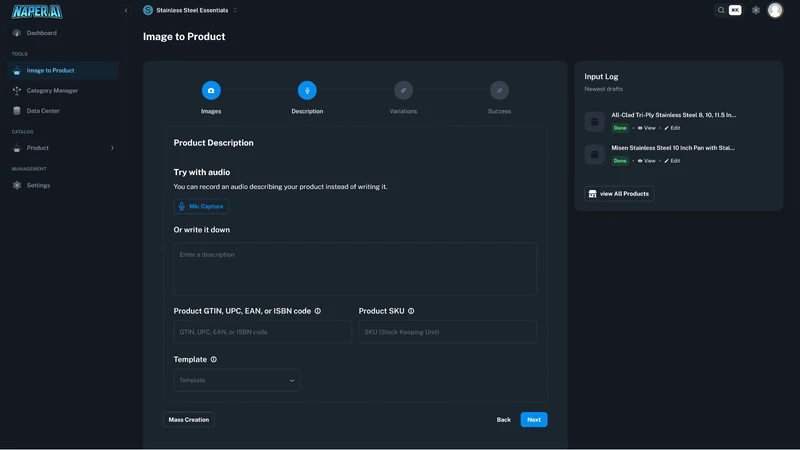This screenshot has height=450, width=800.
Task: Collapse the sidebar with arrow icon
Action: (126, 10)
